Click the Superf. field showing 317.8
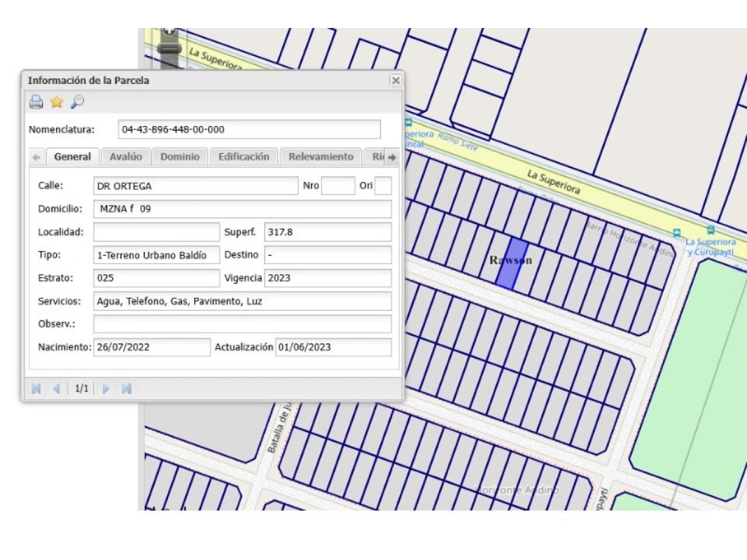The width and height of the screenshot is (747, 560). tap(328, 232)
